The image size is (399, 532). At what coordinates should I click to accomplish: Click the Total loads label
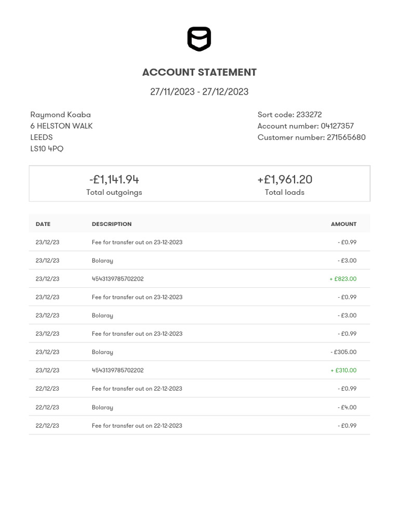[x=285, y=192]
